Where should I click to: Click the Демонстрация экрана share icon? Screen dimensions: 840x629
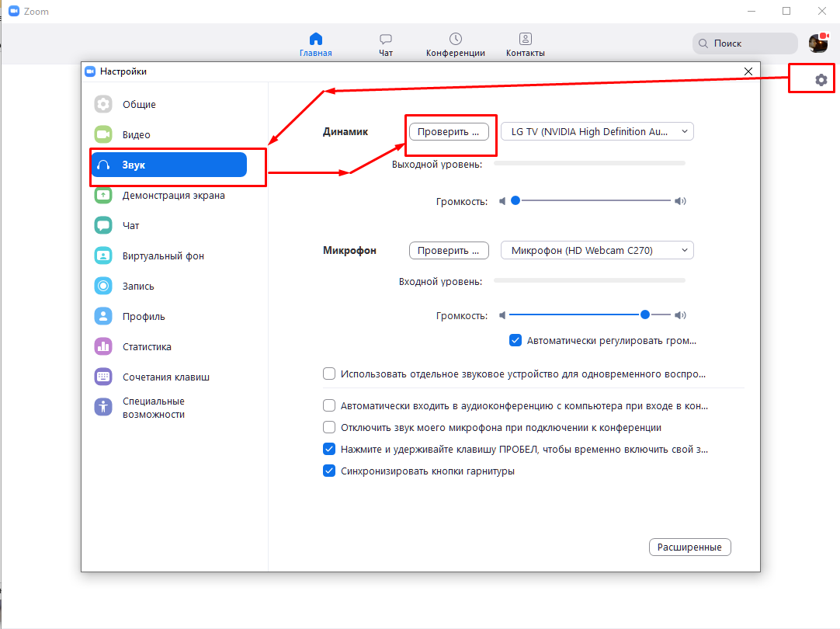[x=103, y=195]
